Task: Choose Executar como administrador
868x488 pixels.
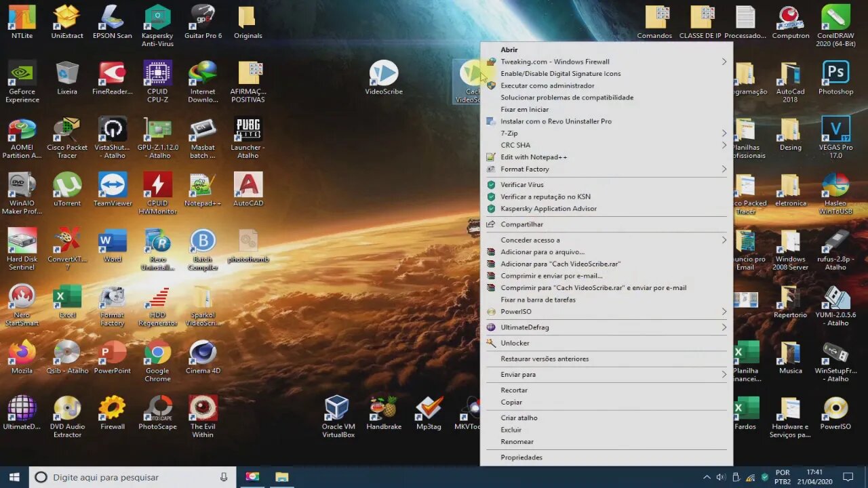Action: (x=547, y=86)
